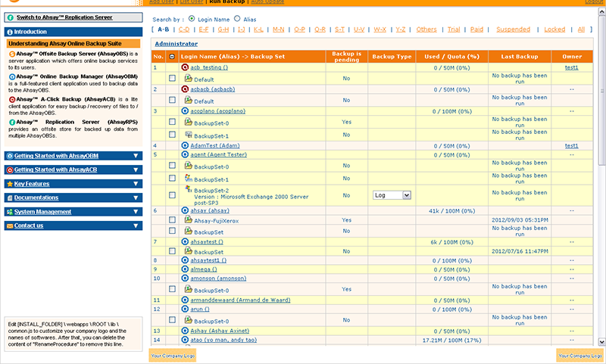Click the arun user icon
Screen dimensions: 606x364
[x=185, y=309]
